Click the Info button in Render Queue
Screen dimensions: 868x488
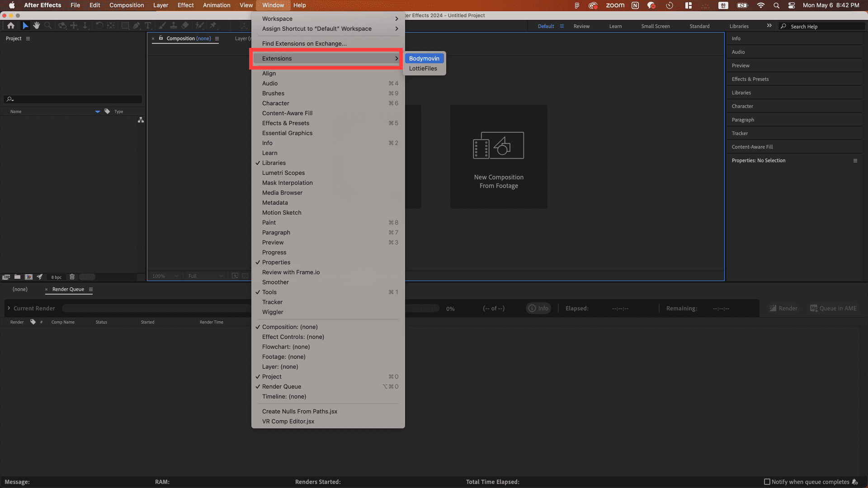tap(538, 308)
